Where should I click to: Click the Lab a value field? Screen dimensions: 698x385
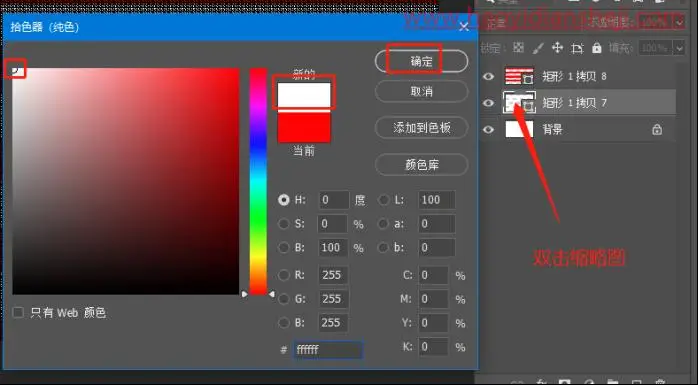point(436,223)
